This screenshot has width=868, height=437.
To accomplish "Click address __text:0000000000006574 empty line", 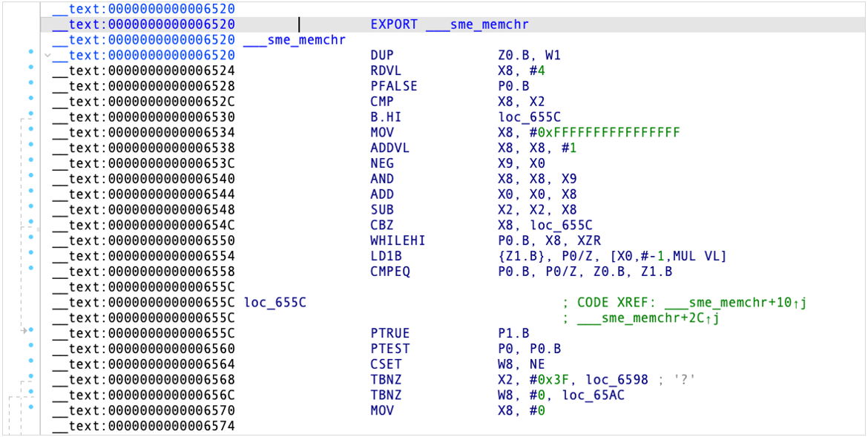I will 143,427.
